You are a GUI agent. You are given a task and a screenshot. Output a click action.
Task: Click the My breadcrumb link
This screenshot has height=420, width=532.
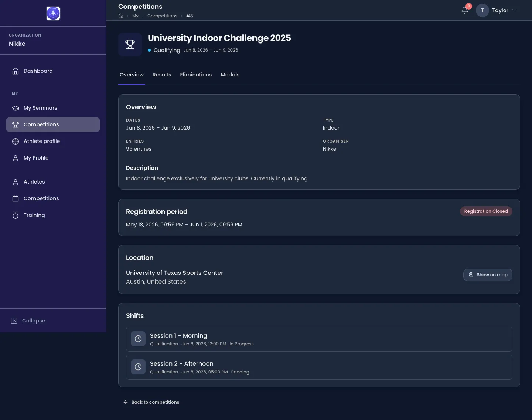coord(135,16)
